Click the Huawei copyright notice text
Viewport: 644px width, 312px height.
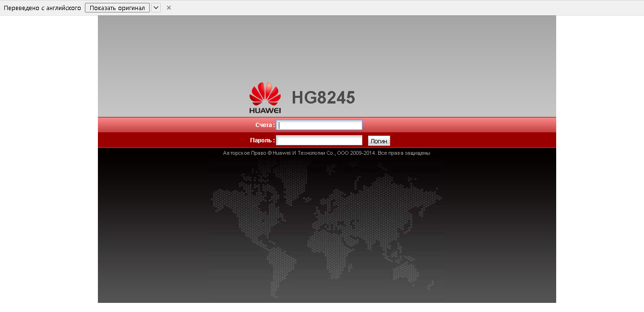pyautogui.click(x=326, y=153)
